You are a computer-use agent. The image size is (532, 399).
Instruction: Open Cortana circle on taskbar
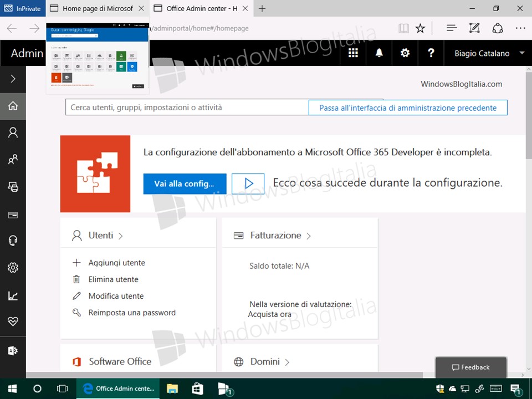(x=37, y=388)
